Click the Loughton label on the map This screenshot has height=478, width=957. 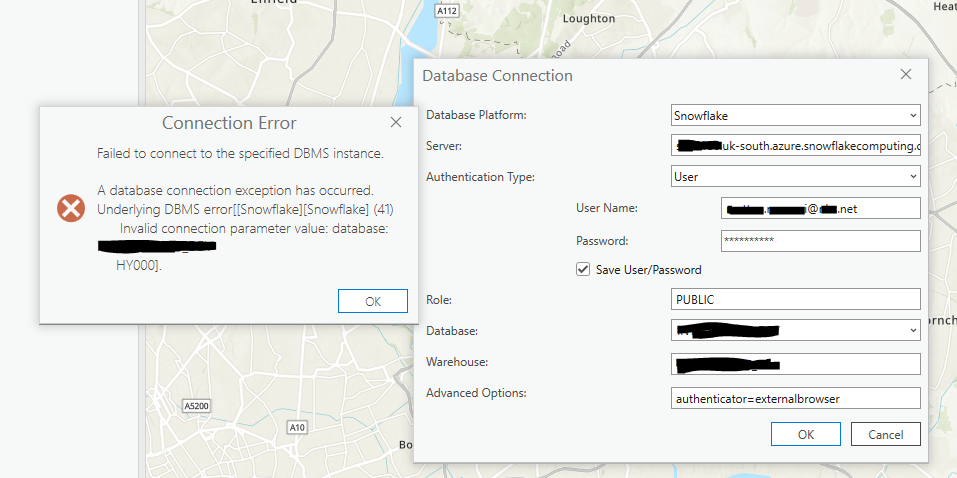click(x=588, y=18)
